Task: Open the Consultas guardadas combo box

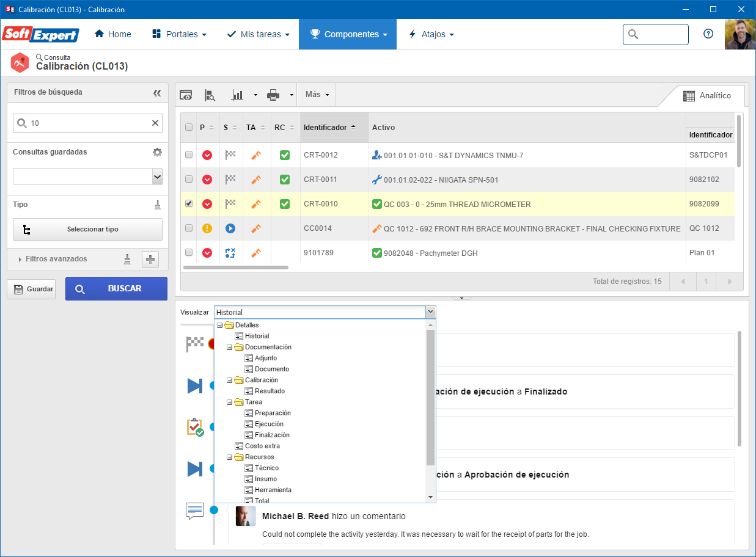Action: pos(87,177)
